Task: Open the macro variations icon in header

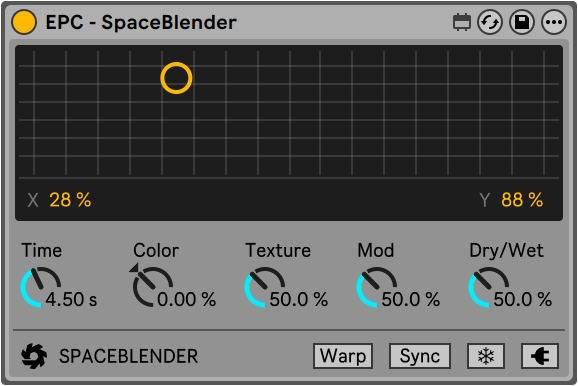Action: [462, 22]
